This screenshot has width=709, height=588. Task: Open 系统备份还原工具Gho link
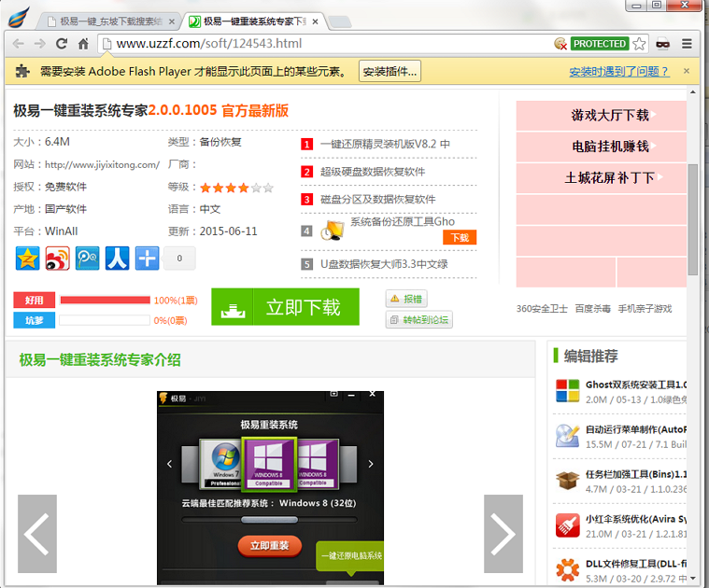point(403,221)
